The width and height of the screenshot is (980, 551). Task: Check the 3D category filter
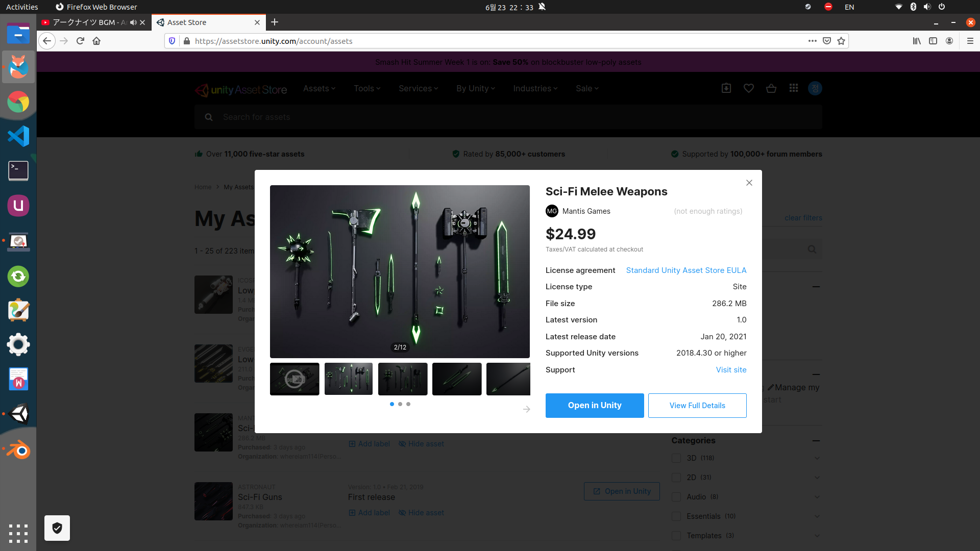(x=676, y=458)
